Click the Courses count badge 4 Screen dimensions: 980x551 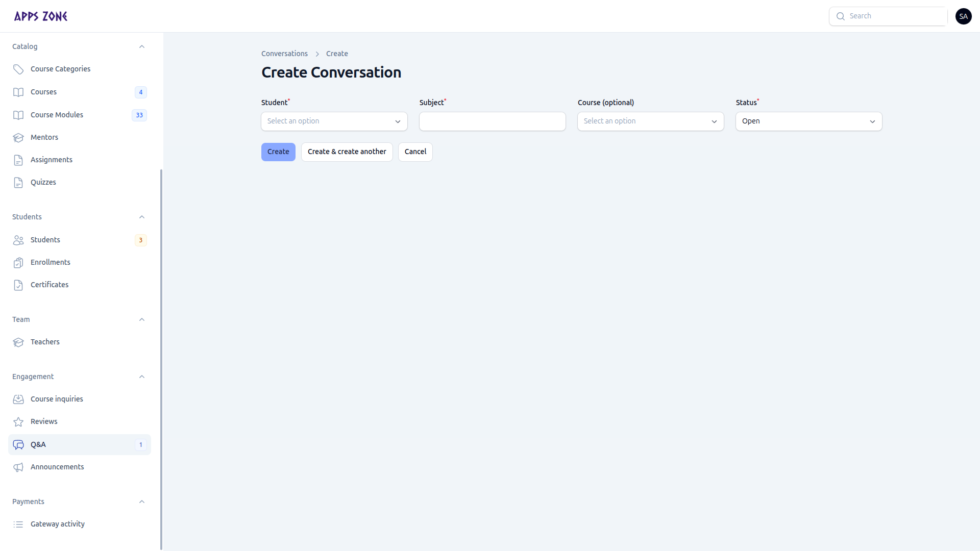pos(141,92)
